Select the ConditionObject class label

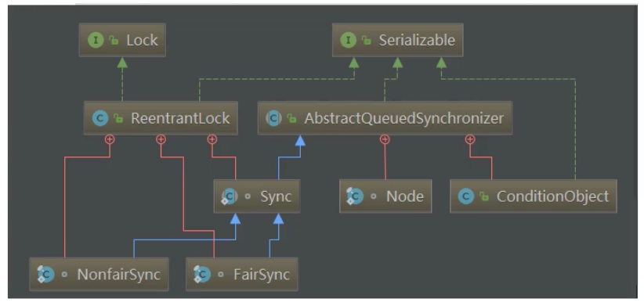pyautogui.click(x=552, y=196)
